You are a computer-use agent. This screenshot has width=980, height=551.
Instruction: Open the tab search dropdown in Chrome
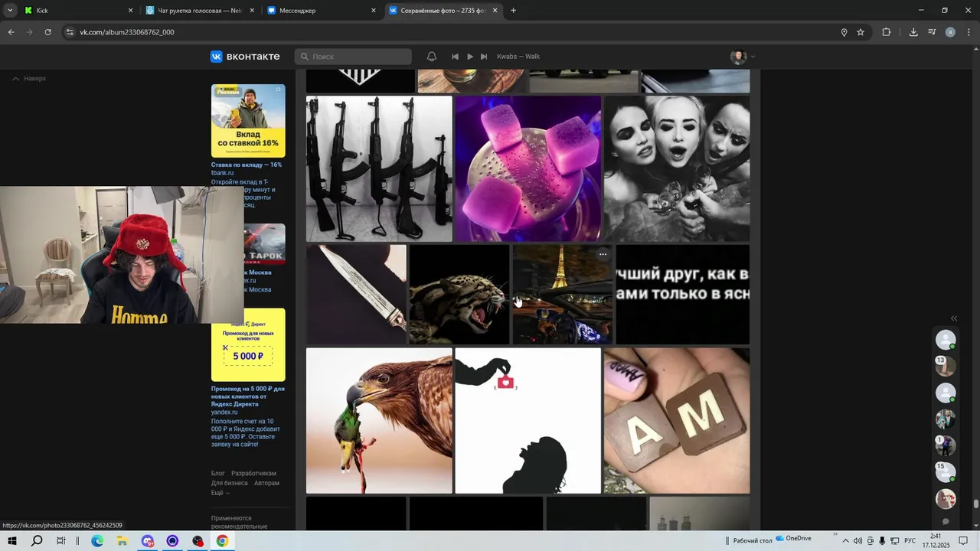click(x=9, y=11)
